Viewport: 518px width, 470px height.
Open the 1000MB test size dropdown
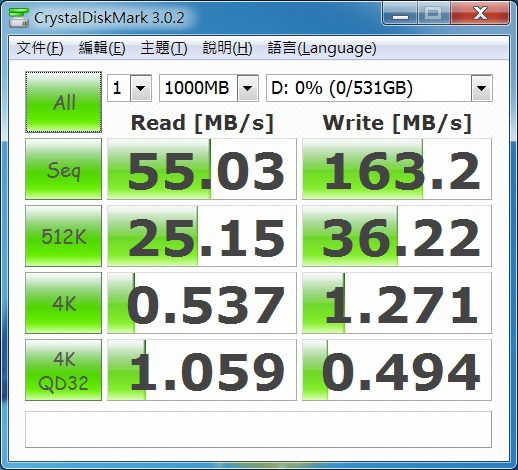[209, 88]
